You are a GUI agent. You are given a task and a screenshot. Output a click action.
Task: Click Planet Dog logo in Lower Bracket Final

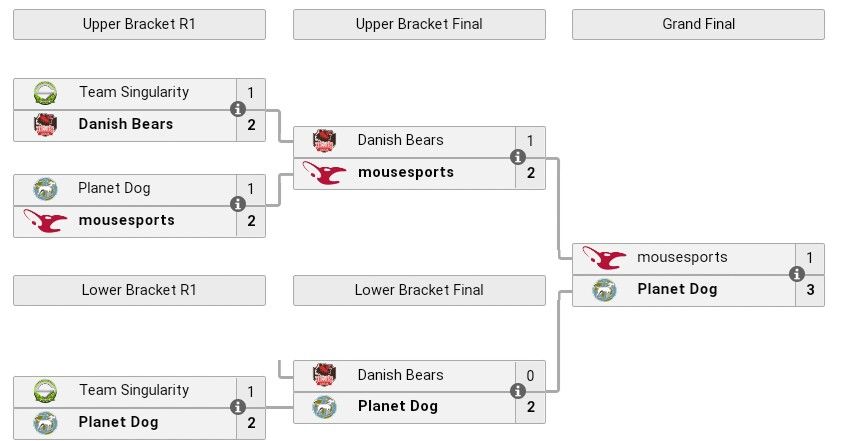324,407
